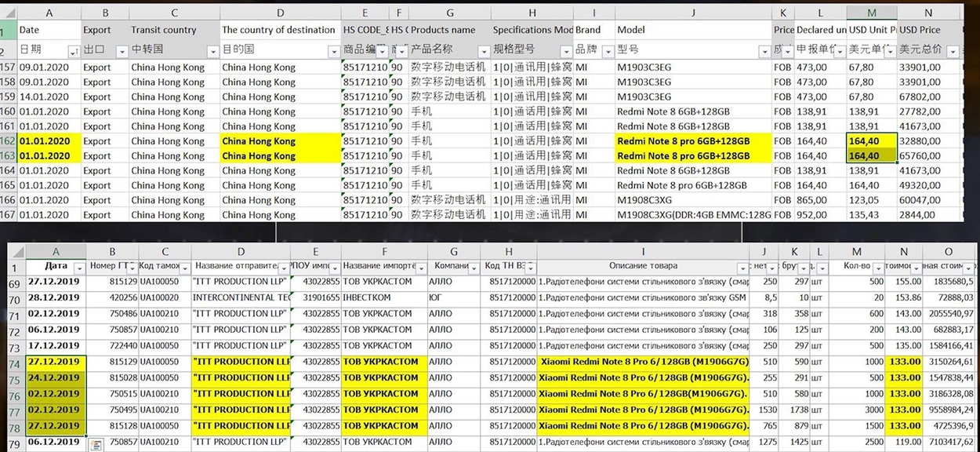Select date cell 28.12.2019
The image size is (980, 452).
(x=56, y=297)
